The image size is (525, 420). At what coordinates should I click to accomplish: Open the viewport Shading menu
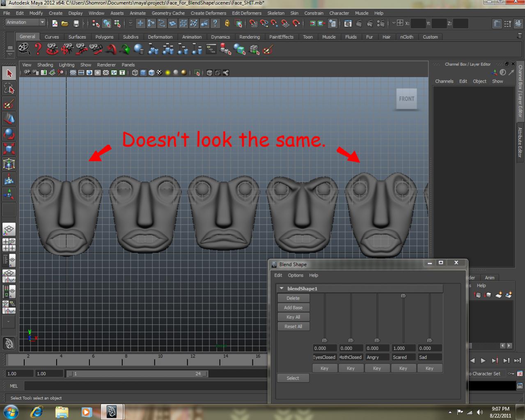[45, 65]
